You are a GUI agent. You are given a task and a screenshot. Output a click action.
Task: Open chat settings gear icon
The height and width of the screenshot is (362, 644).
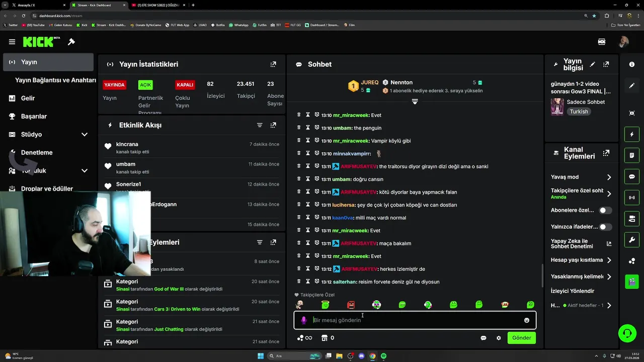[x=499, y=338]
